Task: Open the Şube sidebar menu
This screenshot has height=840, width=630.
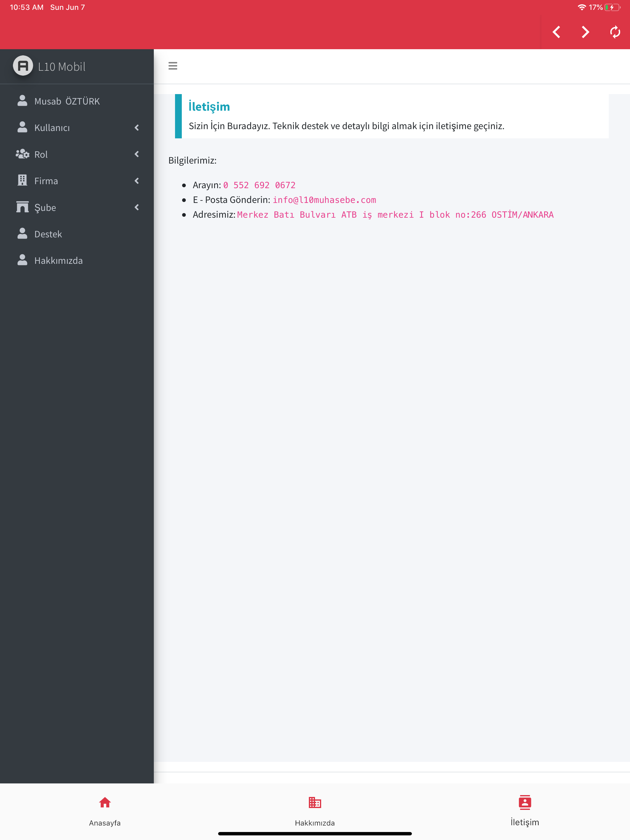Action: [77, 207]
